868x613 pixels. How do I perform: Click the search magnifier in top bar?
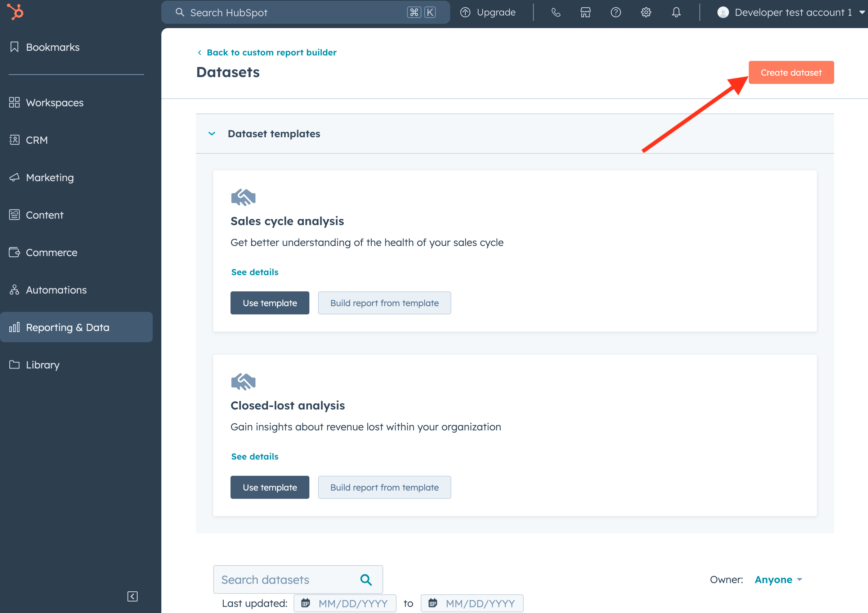pyautogui.click(x=180, y=13)
